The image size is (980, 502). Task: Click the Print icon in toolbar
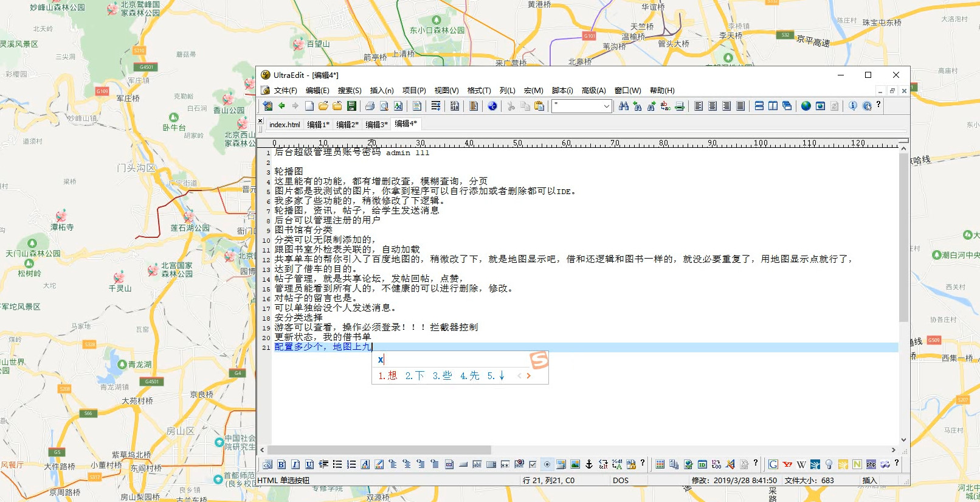pyautogui.click(x=370, y=106)
